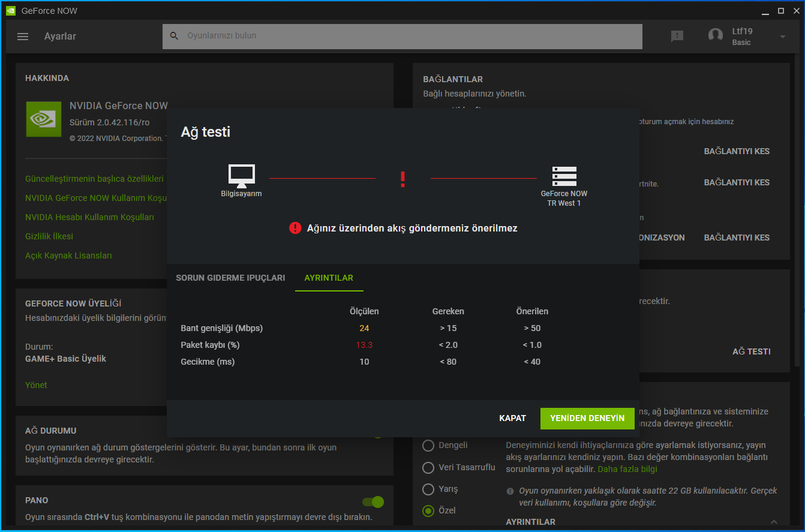
Task: Click the packet loss value 13.3
Action: coord(364,345)
